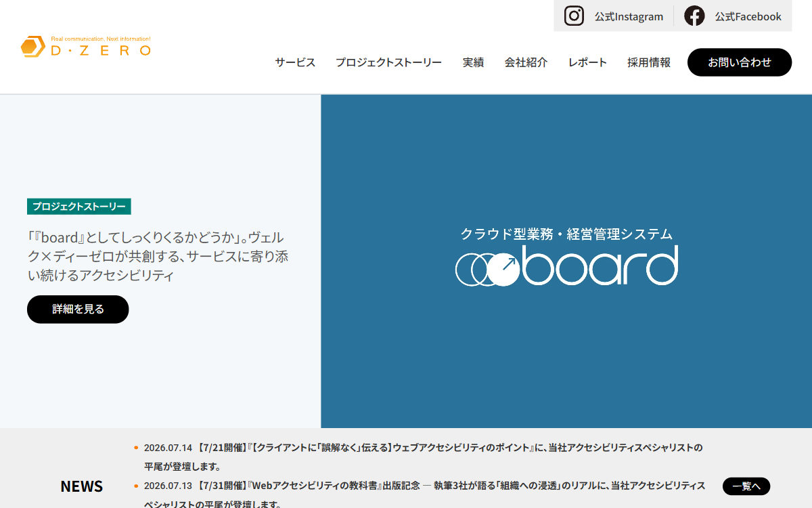Open the サービス menu
The image size is (812, 508).
(295, 62)
